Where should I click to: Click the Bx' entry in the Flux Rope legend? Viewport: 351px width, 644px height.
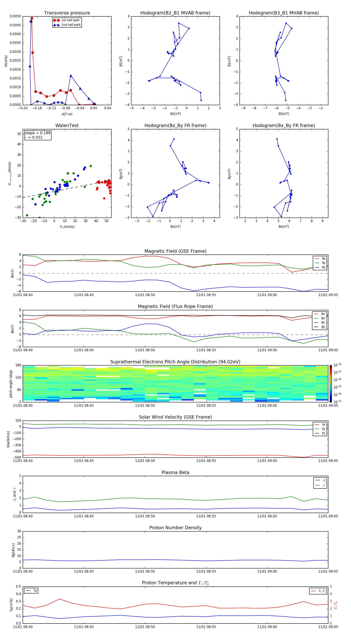tap(320, 314)
